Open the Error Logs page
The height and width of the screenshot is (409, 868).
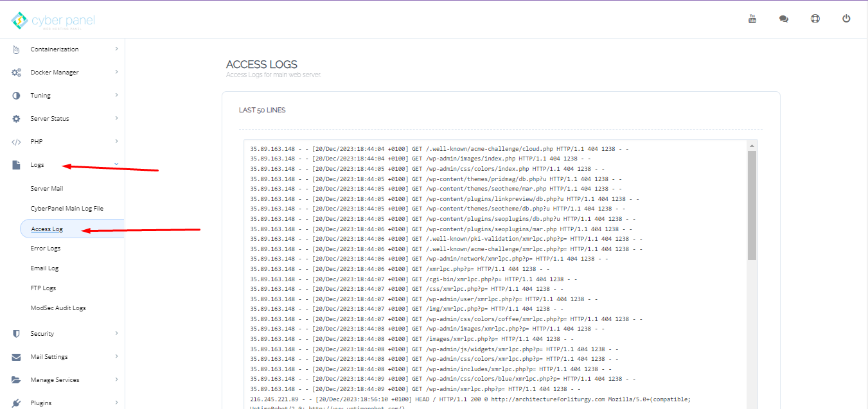click(46, 248)
